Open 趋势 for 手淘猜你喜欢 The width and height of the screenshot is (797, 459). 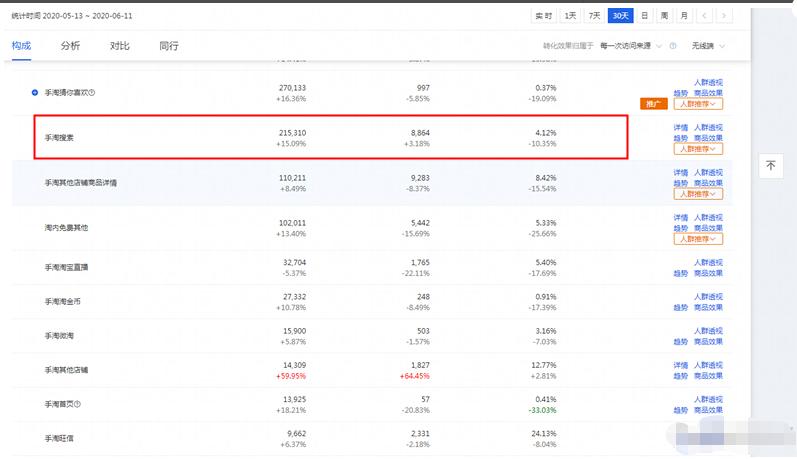pos(681,93)
